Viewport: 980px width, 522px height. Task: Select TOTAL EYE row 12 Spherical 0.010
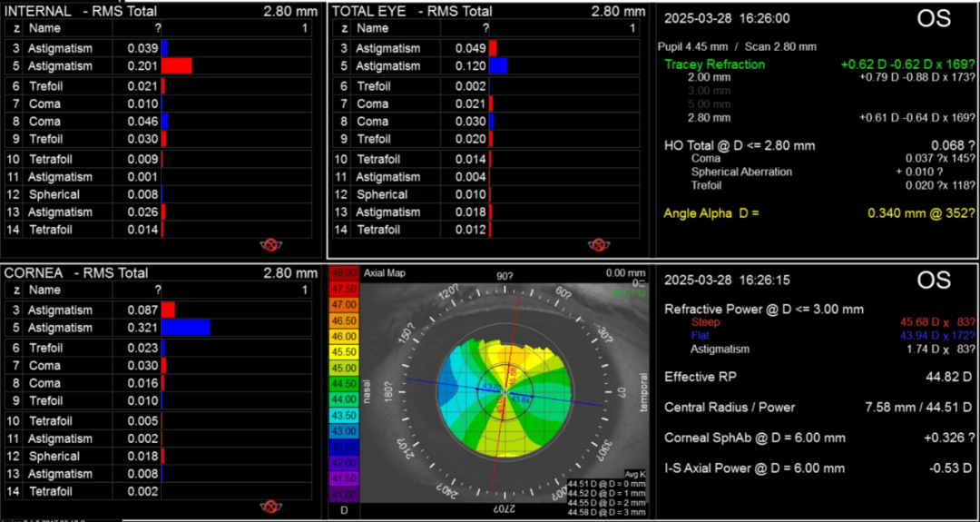tap(486, 194)
